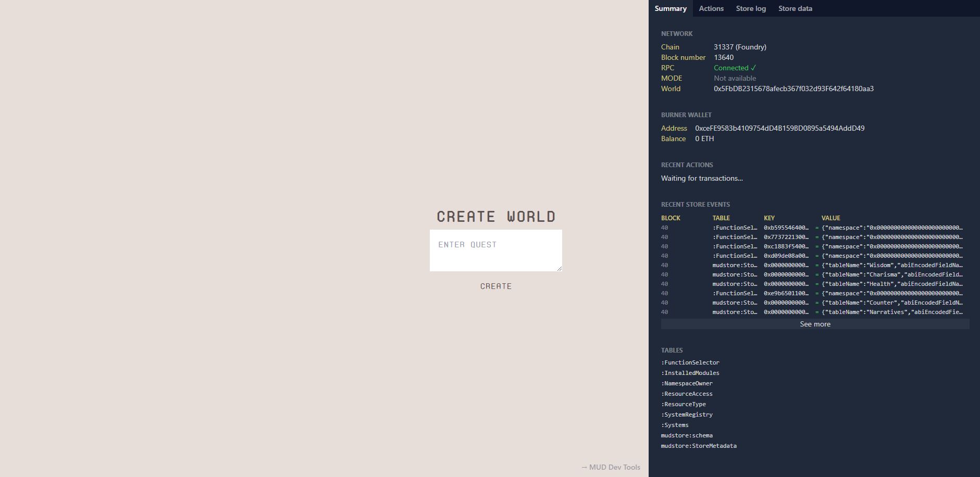Open the :ResourceAccess table

click(x=687, y=394)
